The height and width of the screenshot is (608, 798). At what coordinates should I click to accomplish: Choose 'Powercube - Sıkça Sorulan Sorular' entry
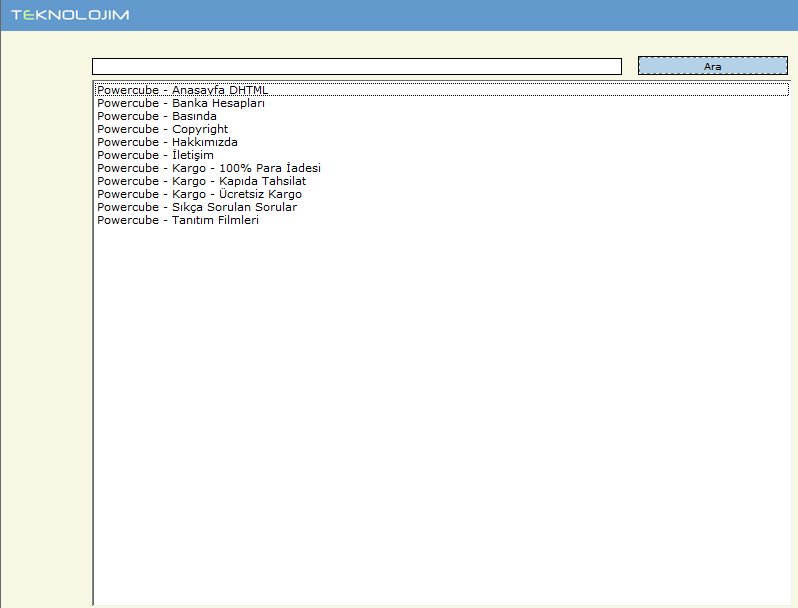(442, 207)
